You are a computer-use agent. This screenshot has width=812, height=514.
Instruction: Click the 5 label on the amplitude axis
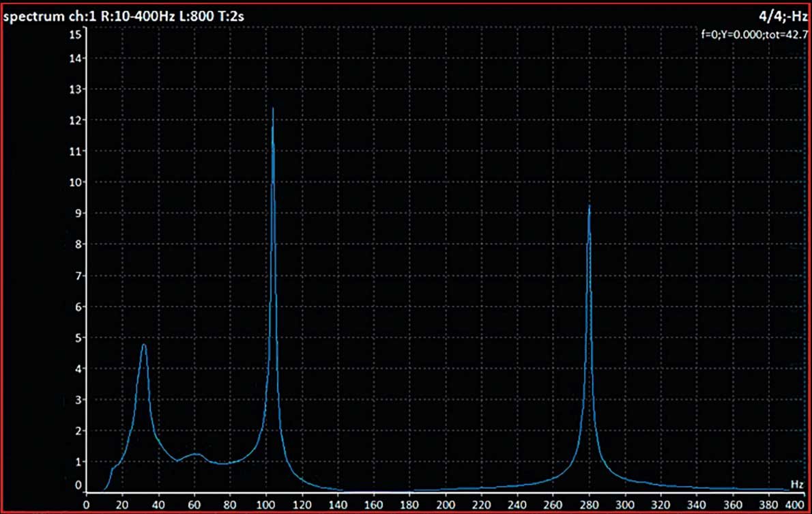point(78,338)
